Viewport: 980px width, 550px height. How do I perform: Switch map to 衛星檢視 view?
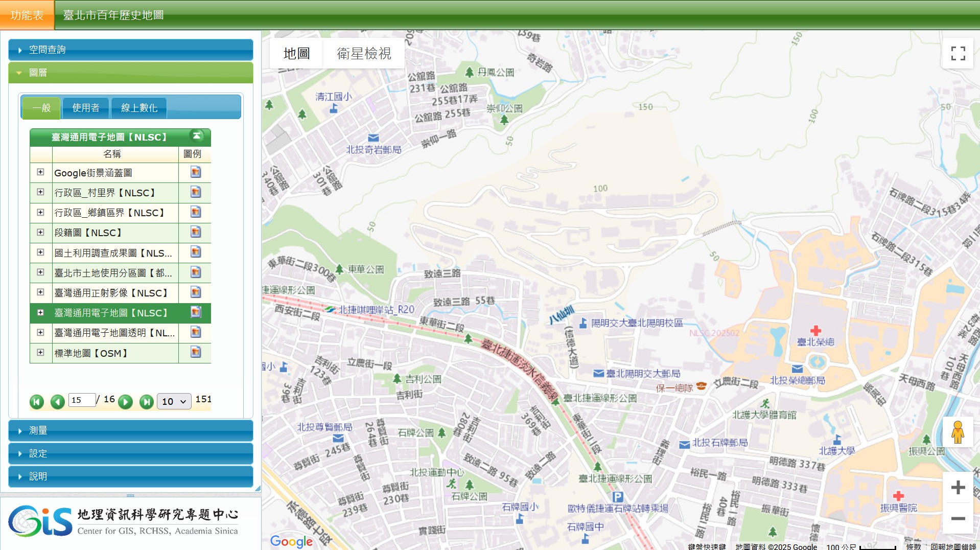point(364,53)
